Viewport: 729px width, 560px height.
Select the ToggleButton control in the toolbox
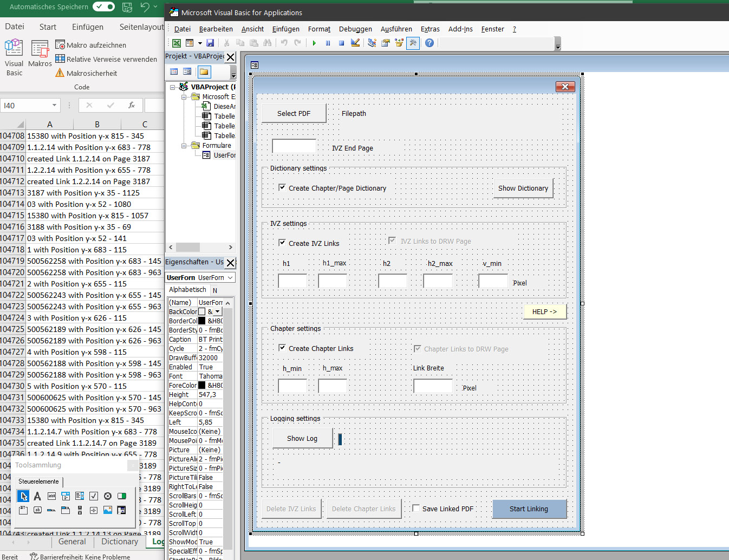[122, 496]
